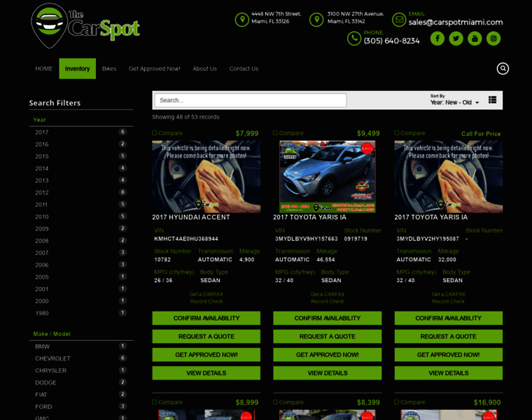Click location pin for NW 27th Avenue
This screenshot has width=532, height=420.
316,20
